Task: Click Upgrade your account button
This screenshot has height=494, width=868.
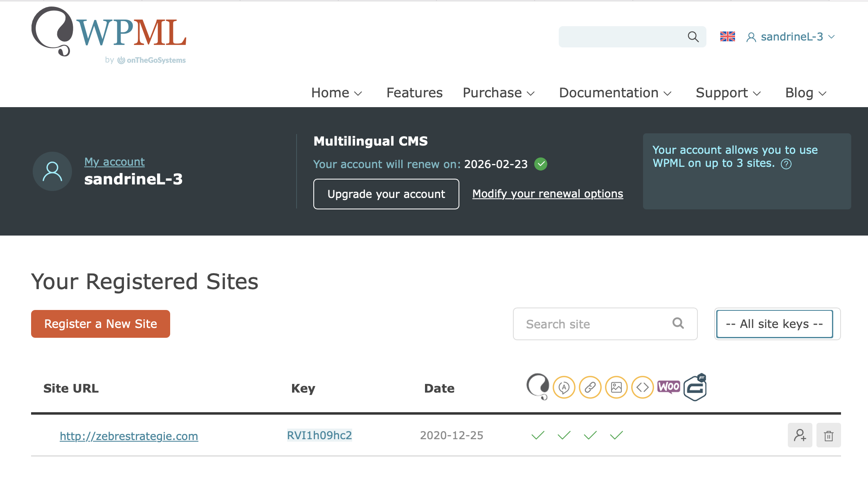Action: point(386,194)
